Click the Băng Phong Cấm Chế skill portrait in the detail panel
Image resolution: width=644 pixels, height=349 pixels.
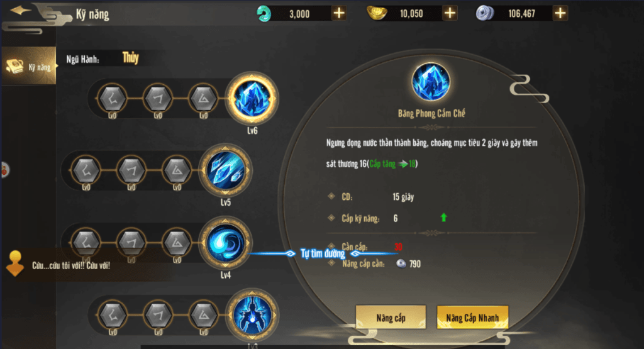431,82
